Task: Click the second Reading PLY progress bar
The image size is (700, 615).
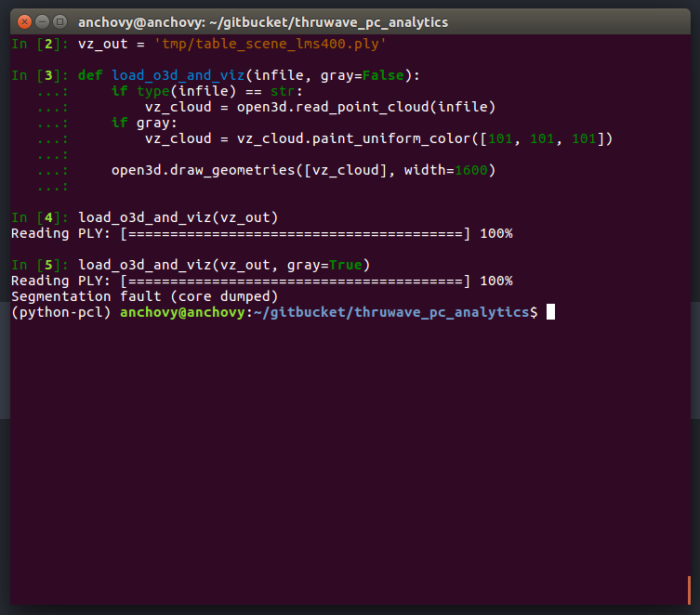Action: point(295,281)
